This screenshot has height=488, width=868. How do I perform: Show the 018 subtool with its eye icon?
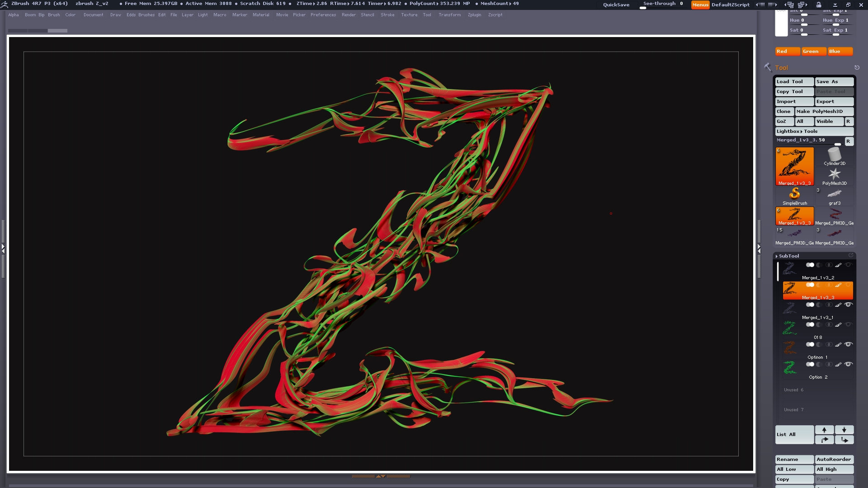point(849,324)
